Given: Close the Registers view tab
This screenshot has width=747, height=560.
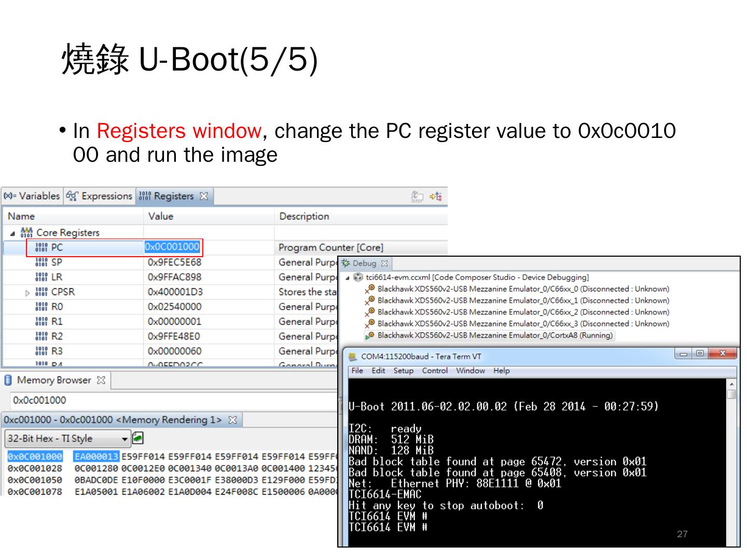Looking at the screenshot, I should (x=204, y=196).
